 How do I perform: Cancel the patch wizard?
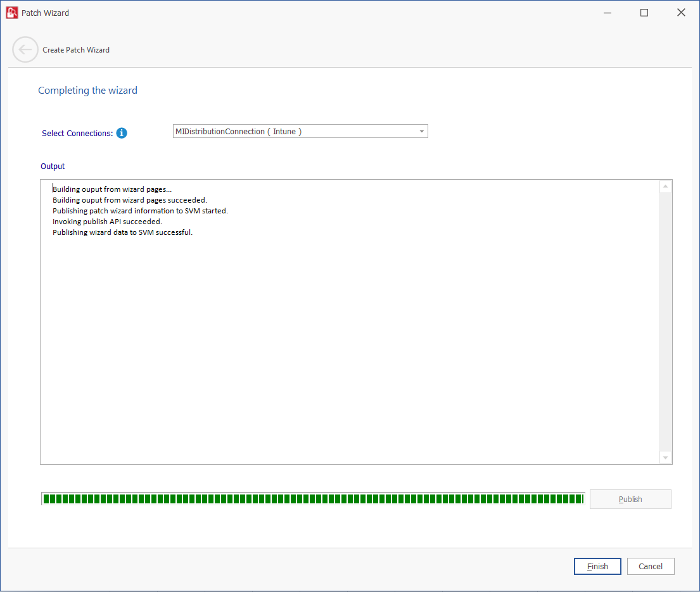coord(650,566)
